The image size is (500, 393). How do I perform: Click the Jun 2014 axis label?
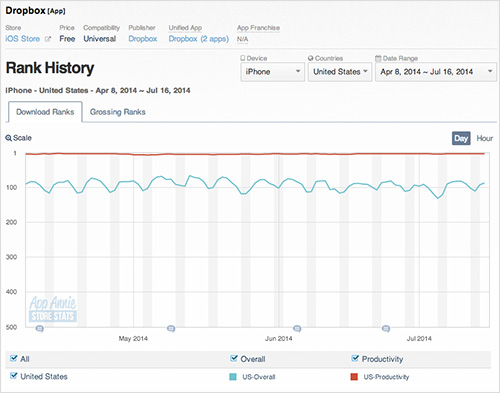pos(278,339)
